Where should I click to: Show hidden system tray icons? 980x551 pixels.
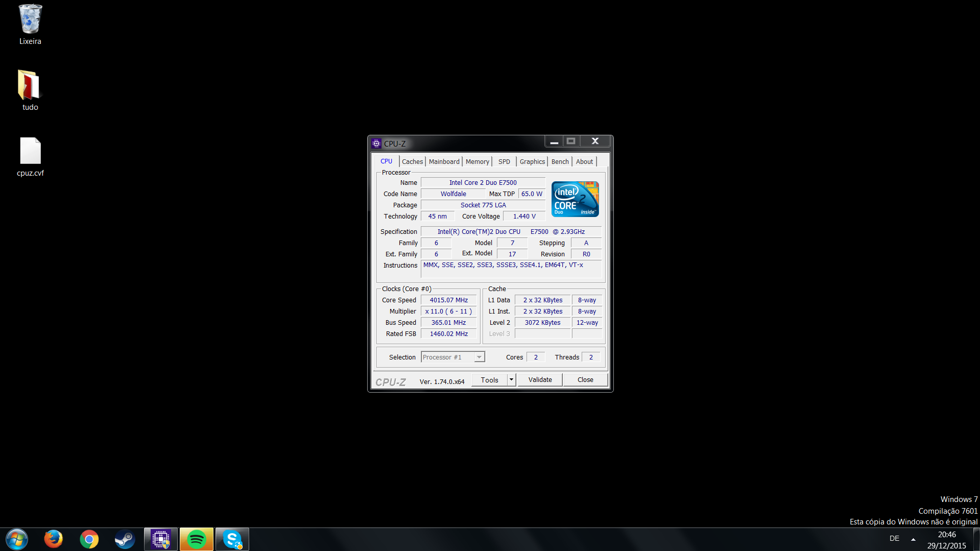913,539
